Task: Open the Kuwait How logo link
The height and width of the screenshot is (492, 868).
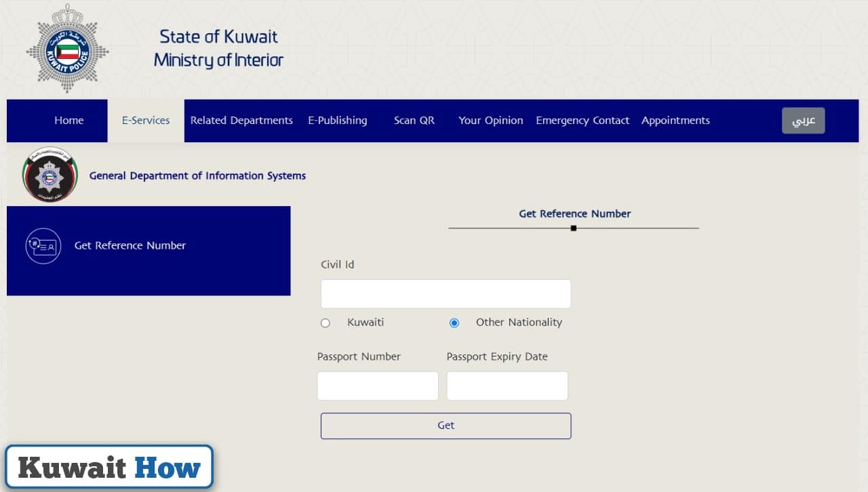Action: coord(108,466)
